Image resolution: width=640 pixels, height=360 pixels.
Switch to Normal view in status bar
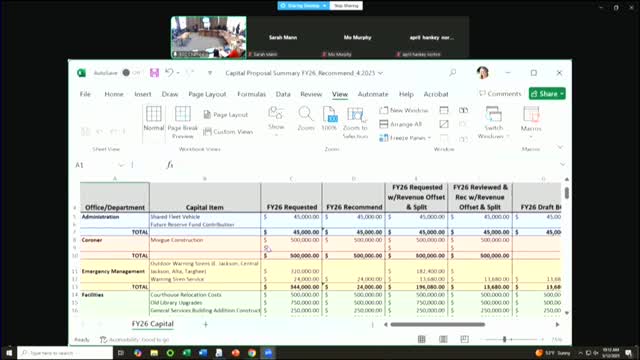422,339
